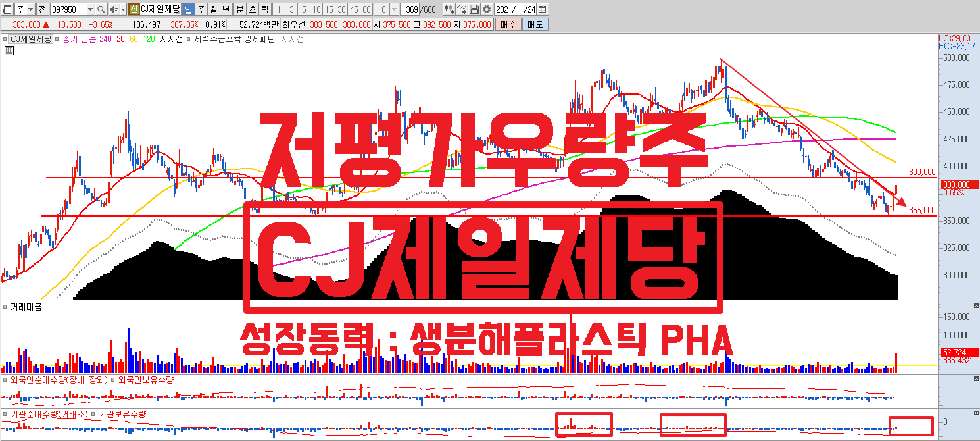Select interval 5 button

point(303,9)
